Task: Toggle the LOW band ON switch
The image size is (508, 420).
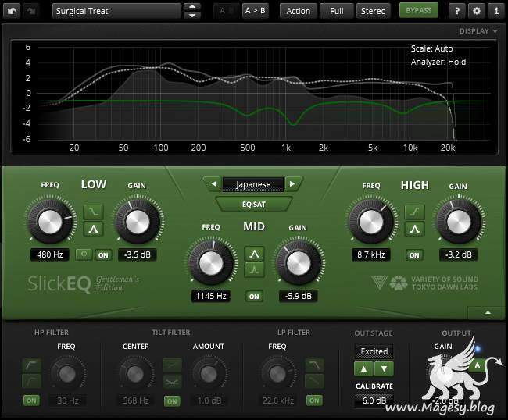Action: point(103,255)
